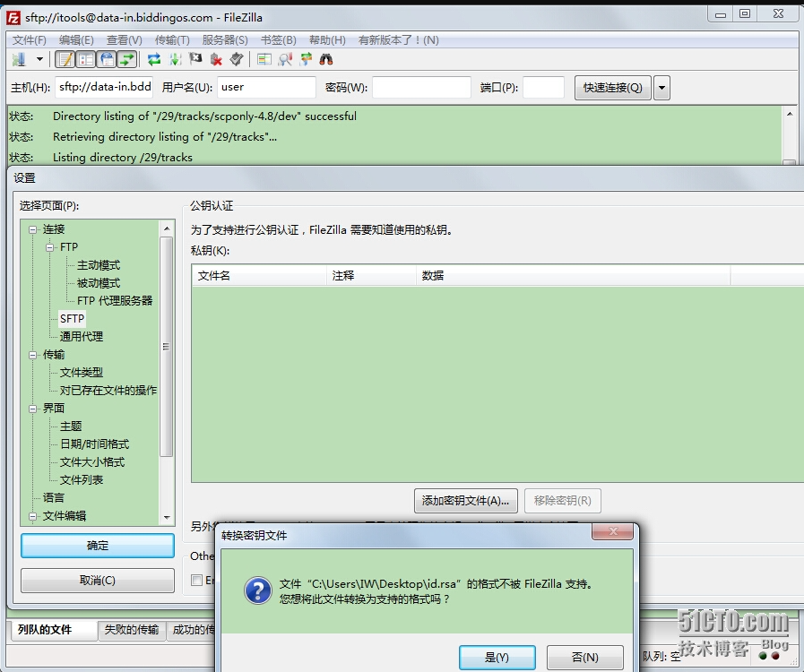
Task: Click 是(Y) to convert the key file
Action: click(x=497, y=657)
